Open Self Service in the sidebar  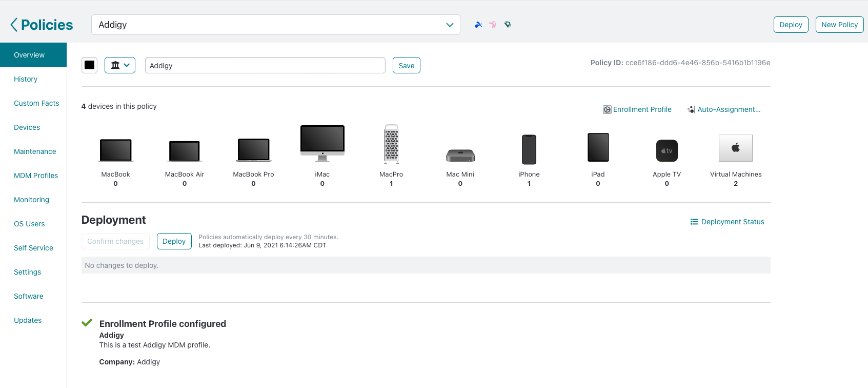pos(33,248)
